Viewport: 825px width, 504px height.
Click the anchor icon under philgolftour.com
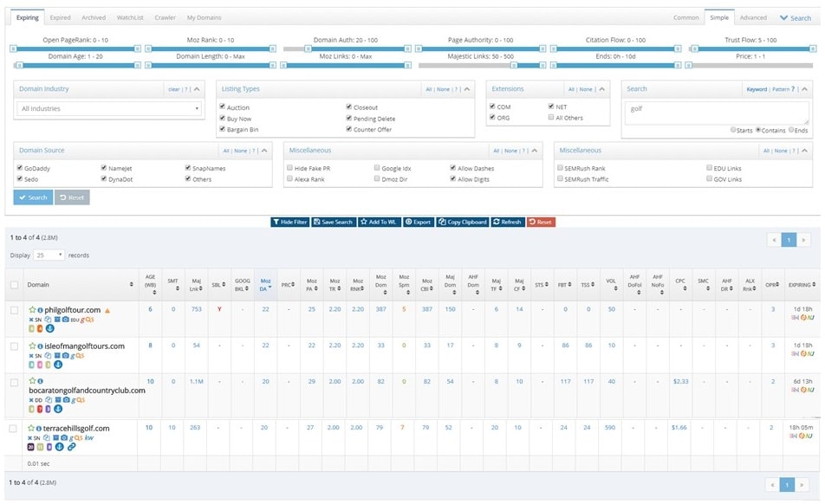[49, 328]
